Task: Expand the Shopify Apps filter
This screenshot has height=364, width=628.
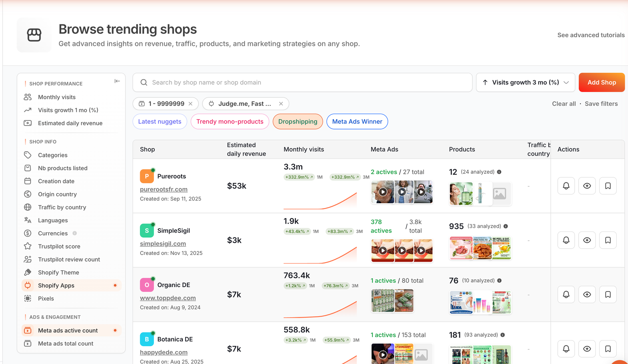Action: point(71,285)
